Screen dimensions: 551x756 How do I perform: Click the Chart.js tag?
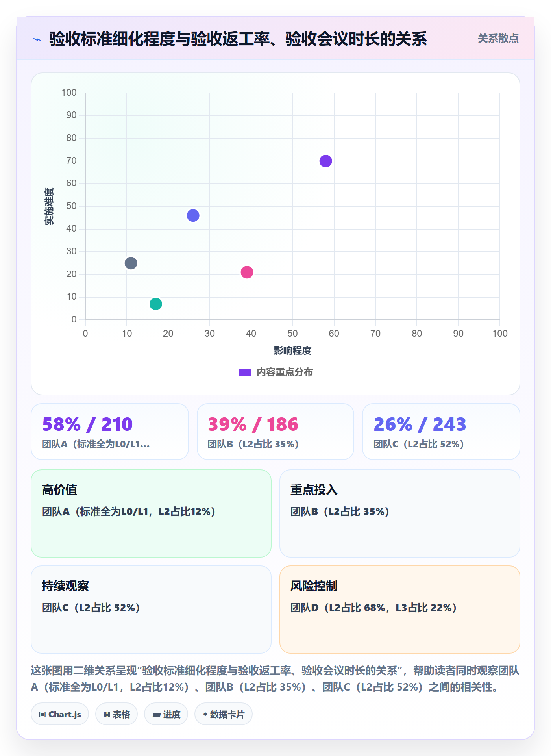(60, 714)
